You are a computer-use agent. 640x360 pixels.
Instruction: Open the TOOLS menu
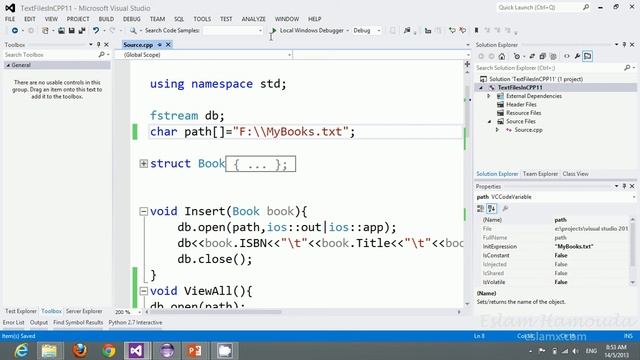pos(202,19)
